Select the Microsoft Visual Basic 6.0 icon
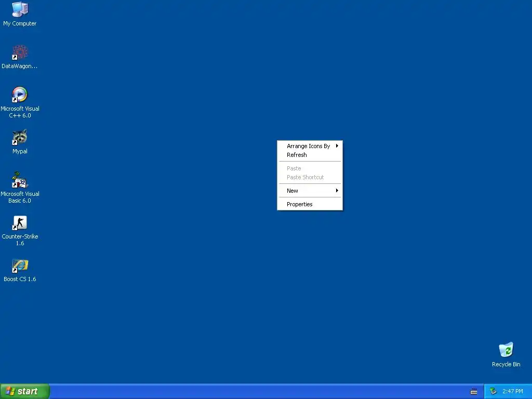This screenshot has height=399, width=532. pos(20,180)
